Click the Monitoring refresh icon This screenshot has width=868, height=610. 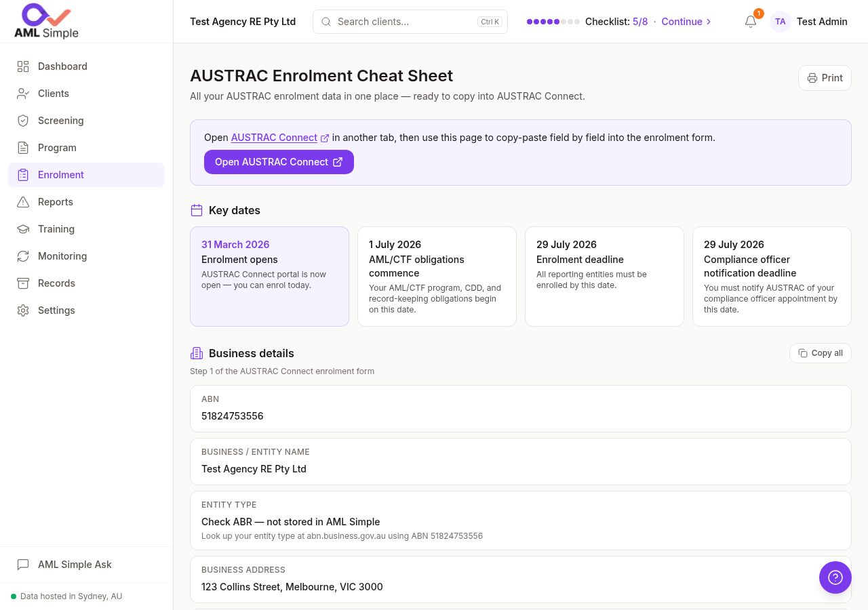coord(23,256)
